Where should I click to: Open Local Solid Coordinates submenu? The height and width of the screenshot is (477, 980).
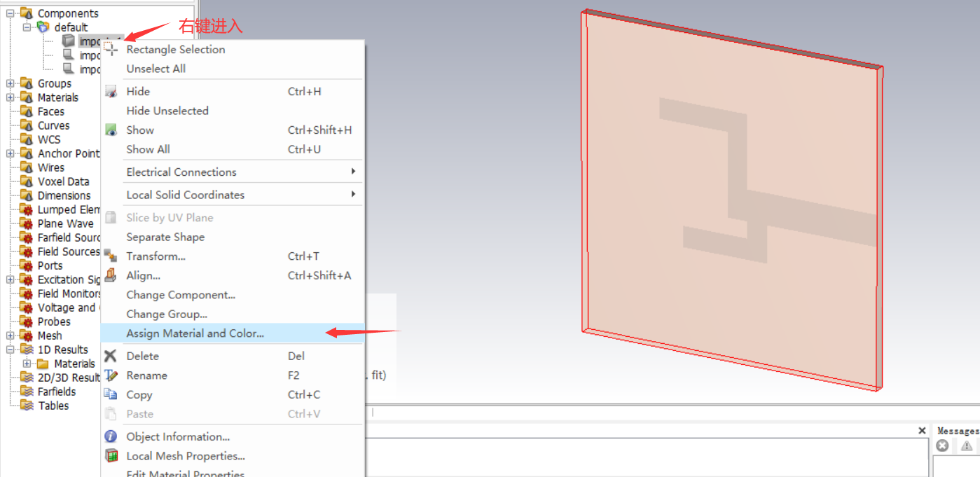point(232,195)
